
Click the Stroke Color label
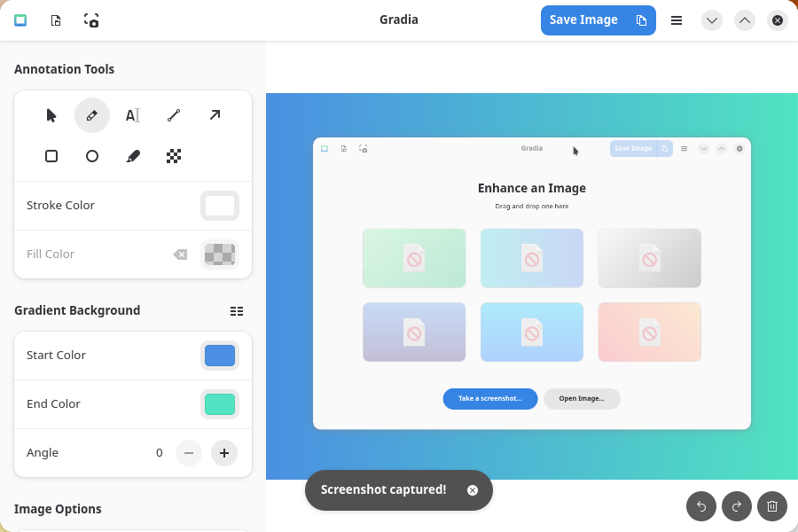tap(60, 205)
